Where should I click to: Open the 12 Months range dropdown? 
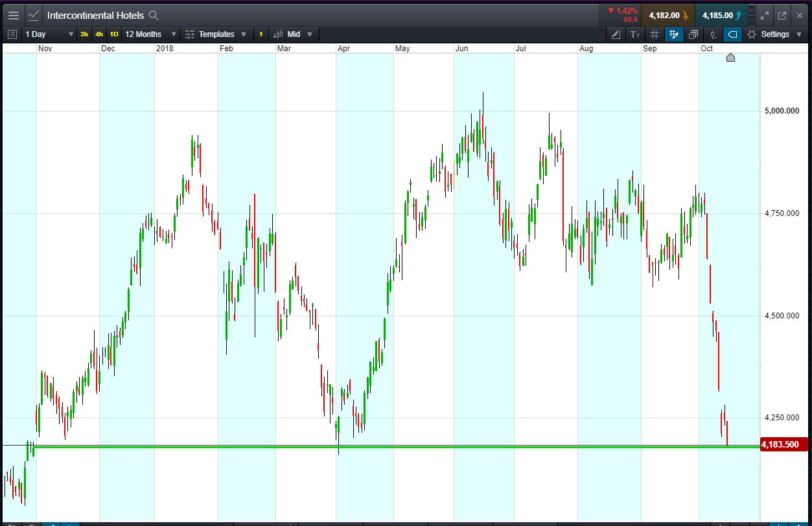[x=150, y=34]
